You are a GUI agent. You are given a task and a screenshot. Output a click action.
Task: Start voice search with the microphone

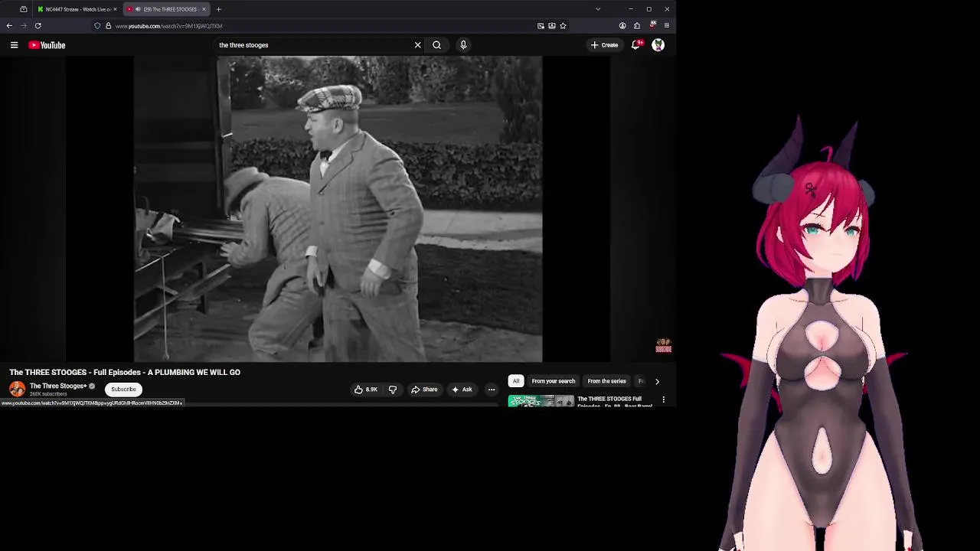(463, 45)
